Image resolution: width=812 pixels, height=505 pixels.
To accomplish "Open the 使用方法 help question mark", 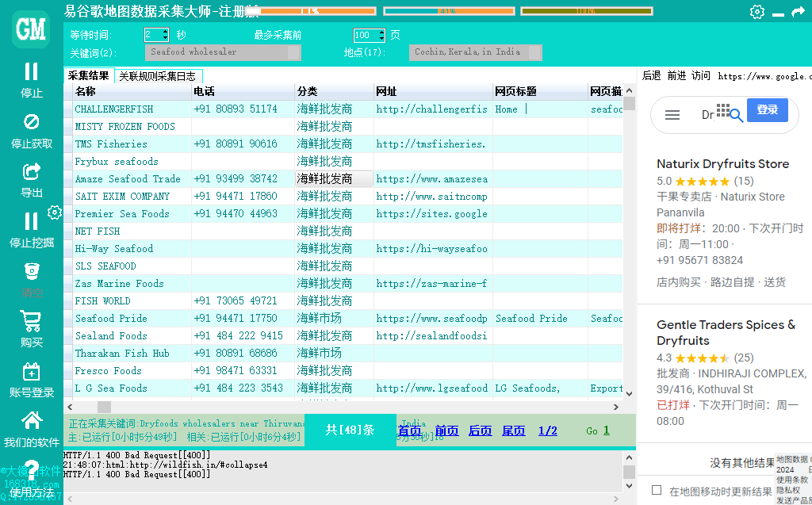I will (x=32, y=469).
